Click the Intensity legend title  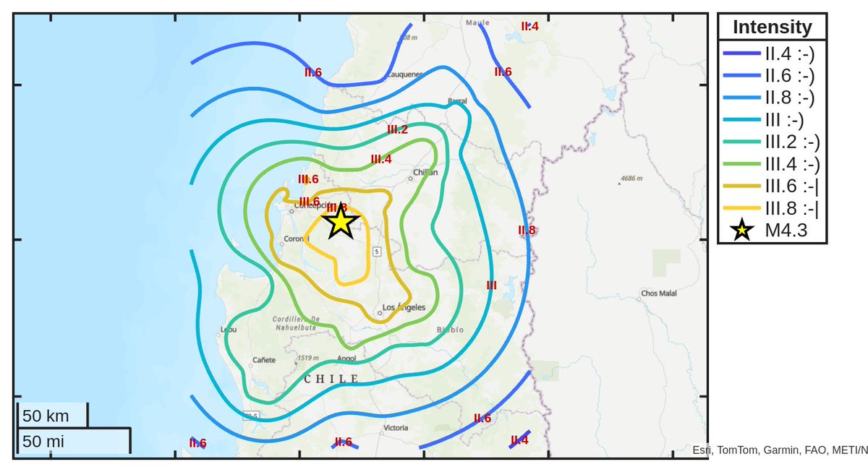pos(772,27)
